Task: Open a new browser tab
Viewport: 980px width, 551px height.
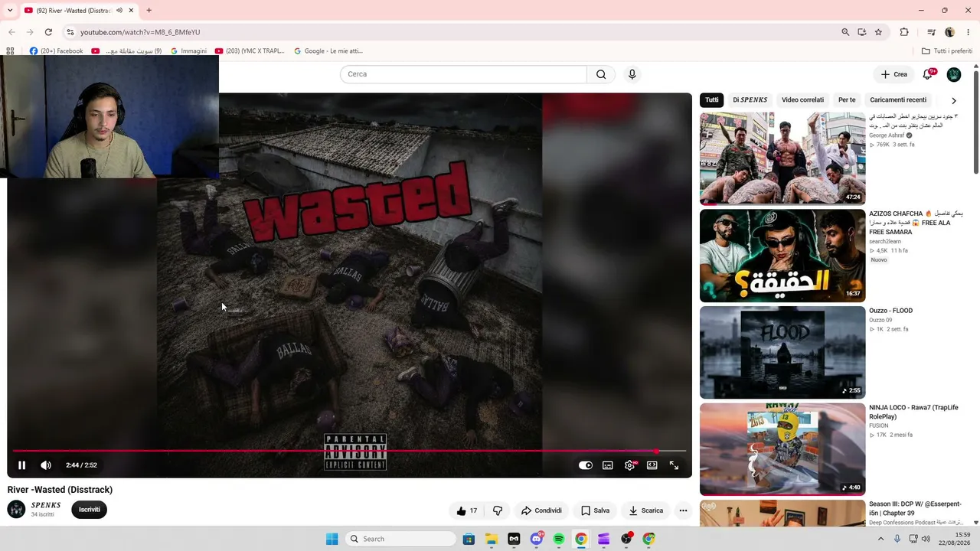Action: pyautogui.click(x=149, y=11)
